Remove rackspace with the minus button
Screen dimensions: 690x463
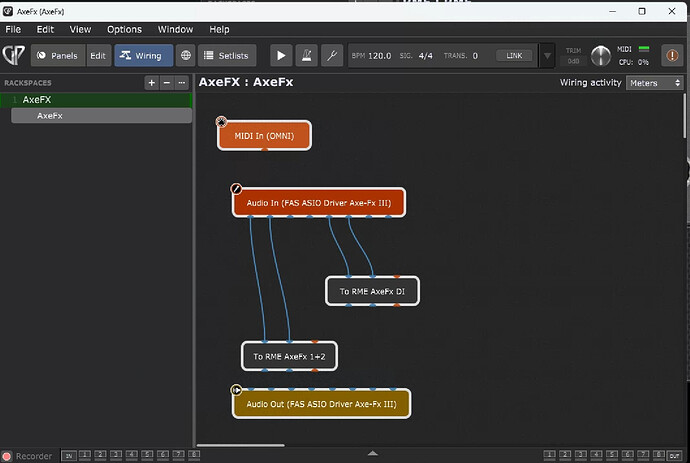tap(166, 83)
